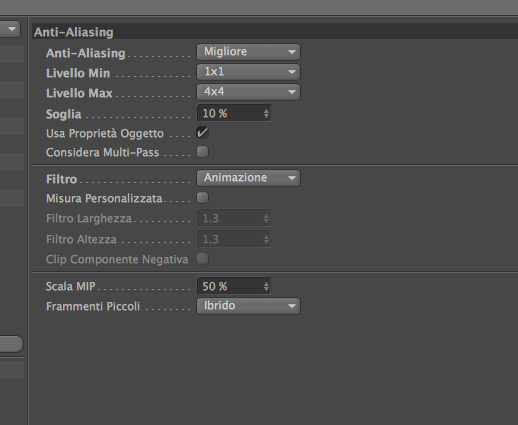The height and width of the screenshot is (425, 518).
Task: Click the Filtro Larghezza value field
Action: [x=234, y=218]
